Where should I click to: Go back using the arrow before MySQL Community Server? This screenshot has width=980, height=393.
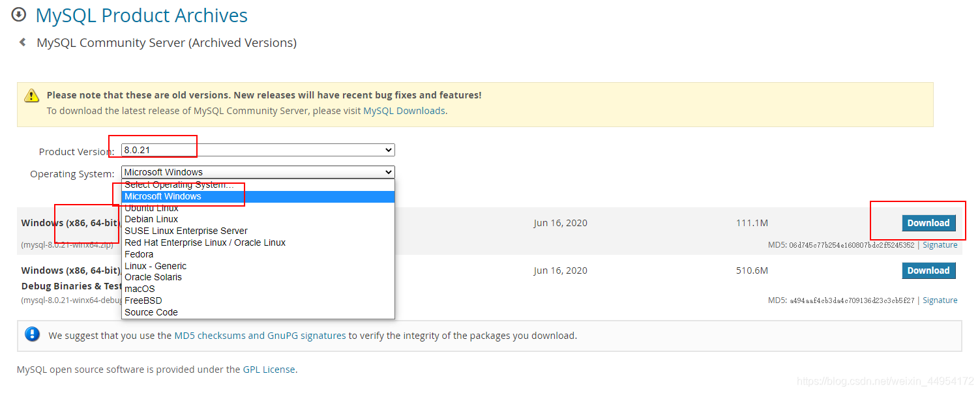[23, 42]
